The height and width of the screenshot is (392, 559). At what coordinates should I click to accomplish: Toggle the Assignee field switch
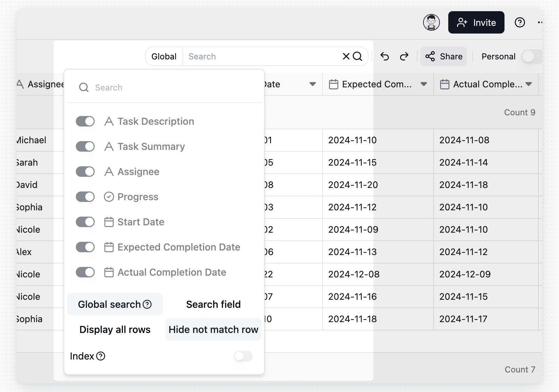pos(85,172)
